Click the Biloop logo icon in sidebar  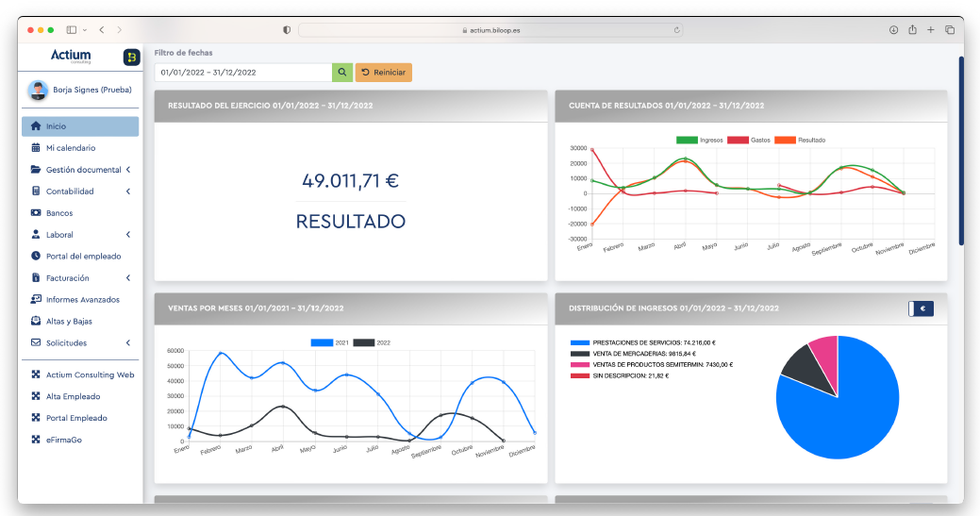pos(131,58)
